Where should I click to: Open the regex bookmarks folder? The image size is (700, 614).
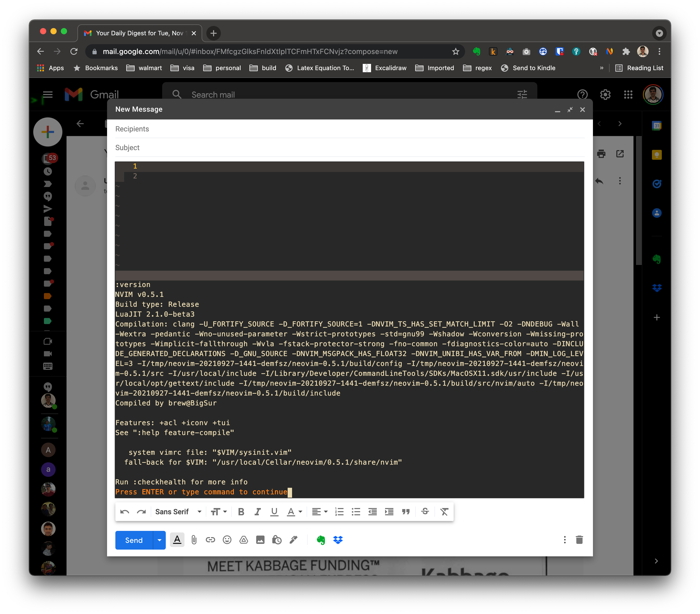477,68
